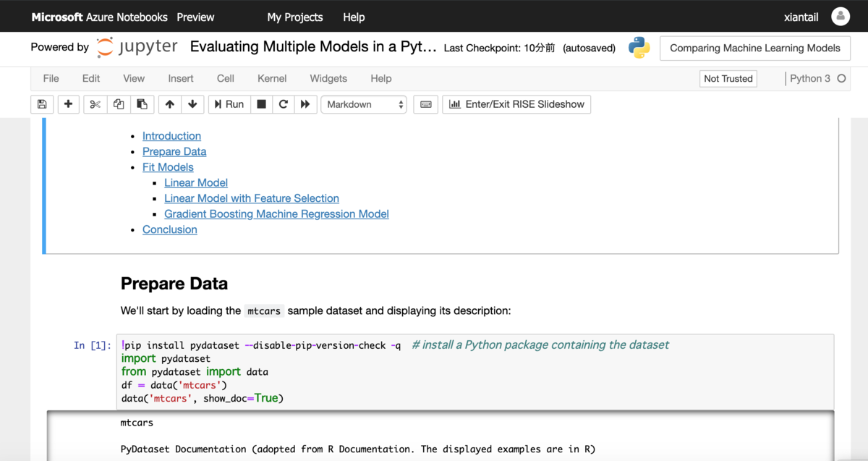
Task: Toggle the Not Trusted notebook status
Action: 728,78
